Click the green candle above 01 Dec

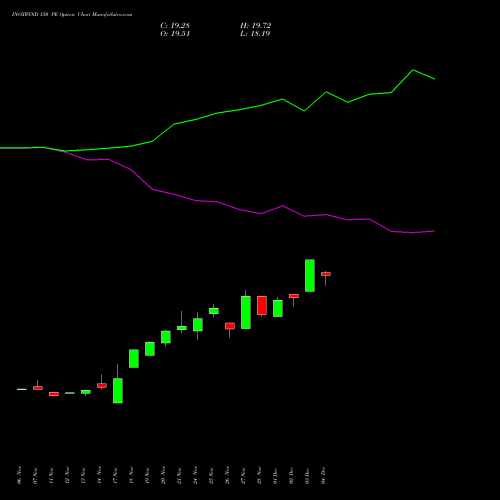pos(278,308)
